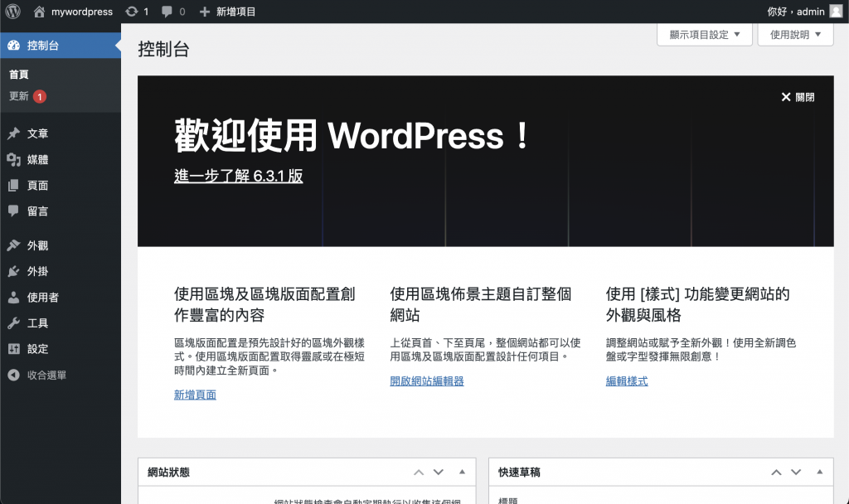Click the 設定 settings icon
Viewport: 849px width, 504px height.
click(13, 349)
